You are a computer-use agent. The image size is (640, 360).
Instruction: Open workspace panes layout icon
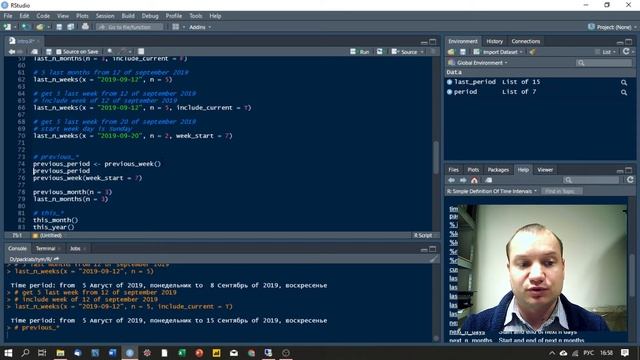click(x=176, y=27)
